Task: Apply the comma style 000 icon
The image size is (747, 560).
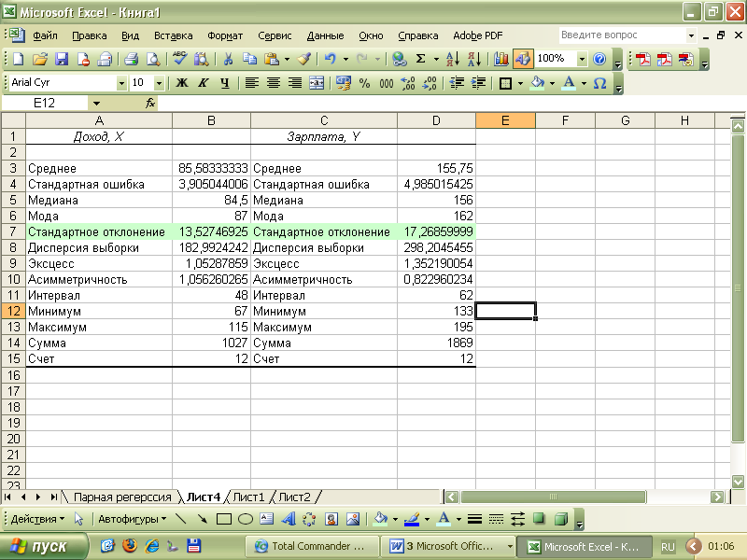Action: point(387,83)
